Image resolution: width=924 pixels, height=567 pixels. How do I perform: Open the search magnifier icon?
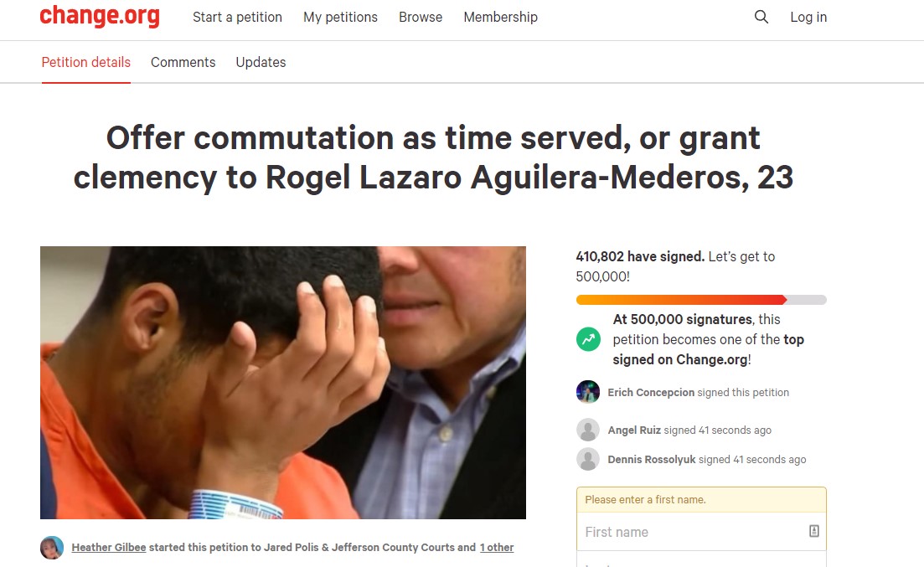(761, 17)
